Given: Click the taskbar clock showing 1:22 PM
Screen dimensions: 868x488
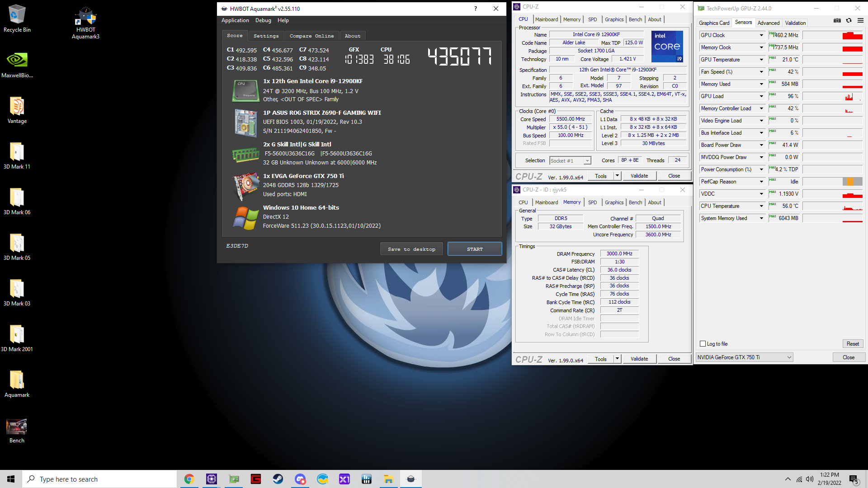Looking at the screenshot, I should coord(829,479).
